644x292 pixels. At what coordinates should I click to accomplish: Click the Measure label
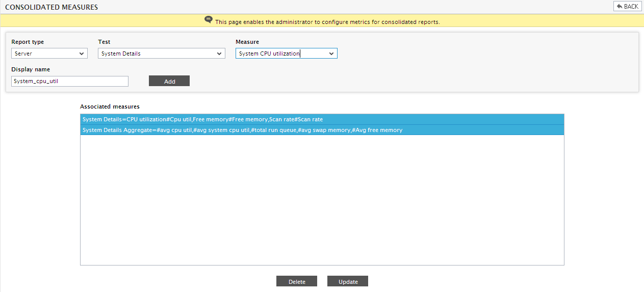tap(247, 42)
